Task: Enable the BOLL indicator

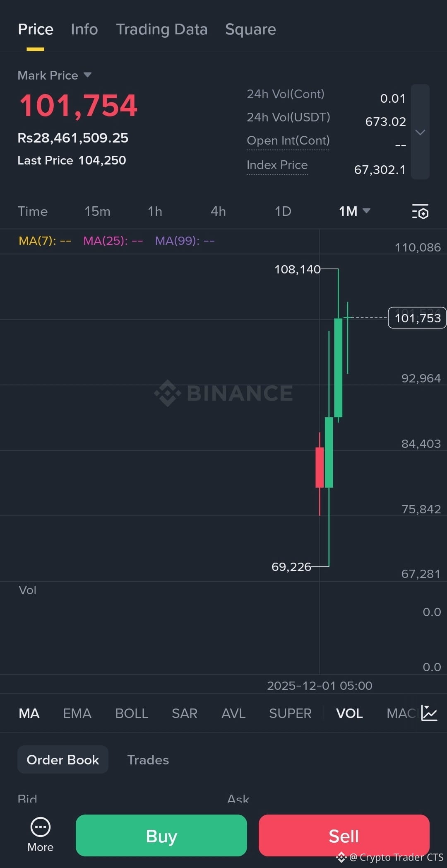Action: (132, 713)
